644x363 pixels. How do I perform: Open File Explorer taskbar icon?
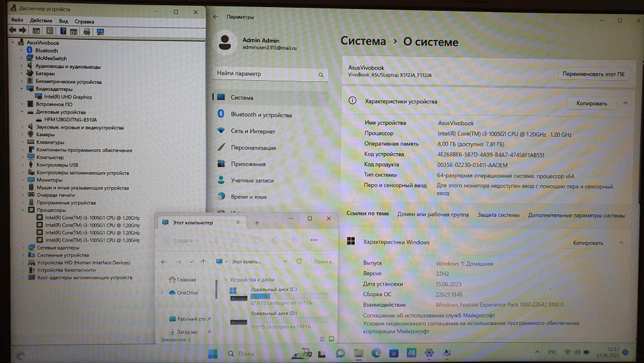pyautogui.click(x=359, y=353)
